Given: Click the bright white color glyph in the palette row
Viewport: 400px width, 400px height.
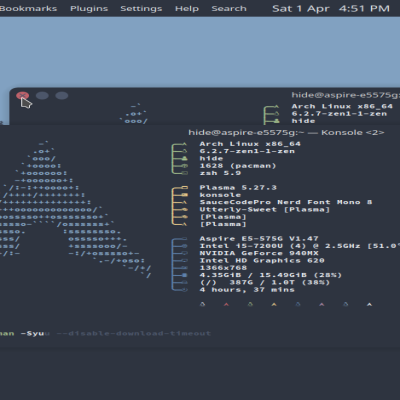Looking at the screenshot, I should [369, 304].
